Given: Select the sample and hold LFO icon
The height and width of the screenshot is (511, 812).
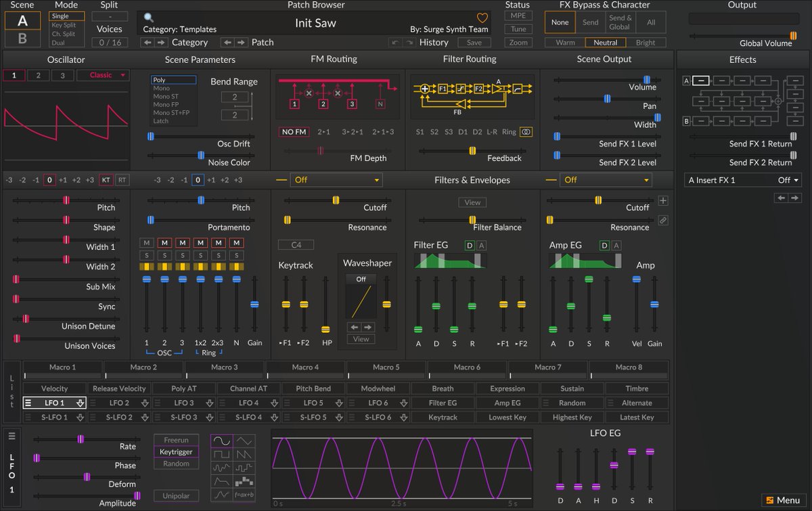Looking at the screenshot, I should click(245, 468).
